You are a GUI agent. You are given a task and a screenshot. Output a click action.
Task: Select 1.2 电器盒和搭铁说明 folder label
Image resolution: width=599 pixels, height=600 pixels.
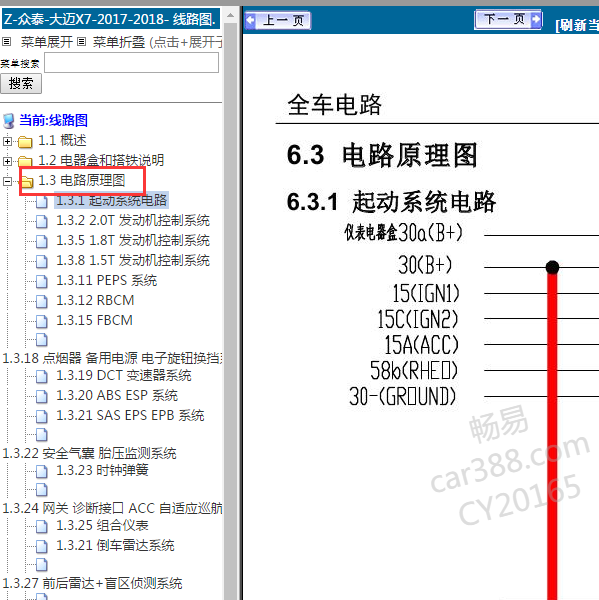click(101, 160)
